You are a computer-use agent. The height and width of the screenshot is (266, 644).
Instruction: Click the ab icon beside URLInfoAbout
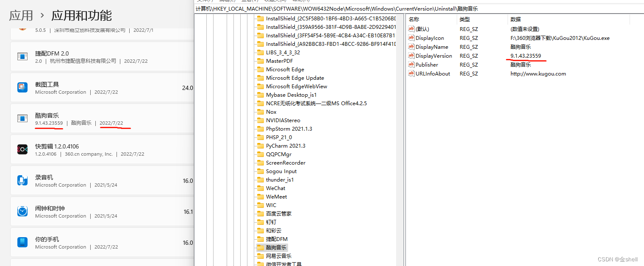point(411,73)
